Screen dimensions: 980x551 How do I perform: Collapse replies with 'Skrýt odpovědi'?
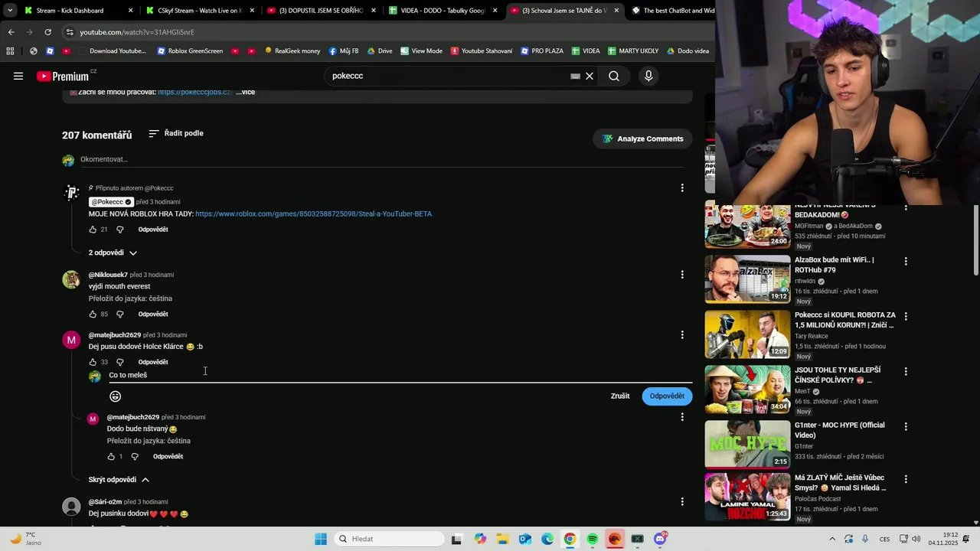coord(119,480)
